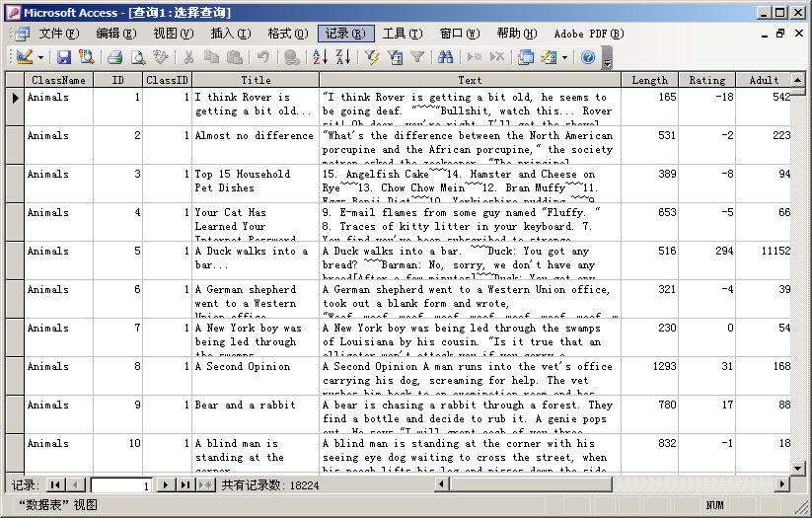Sort records ascending A to Z
Viewport: 812px width, 518px height.
[x=320, y=57]
